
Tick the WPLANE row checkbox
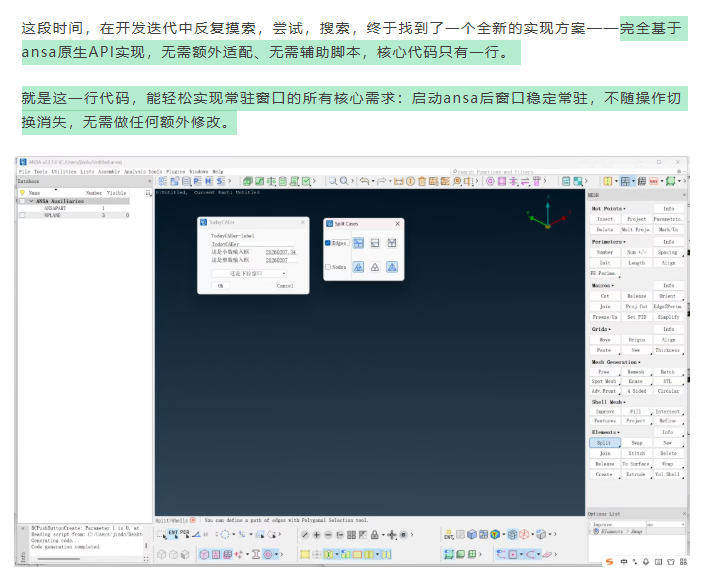pyautogui.click(x=22, y=215)
